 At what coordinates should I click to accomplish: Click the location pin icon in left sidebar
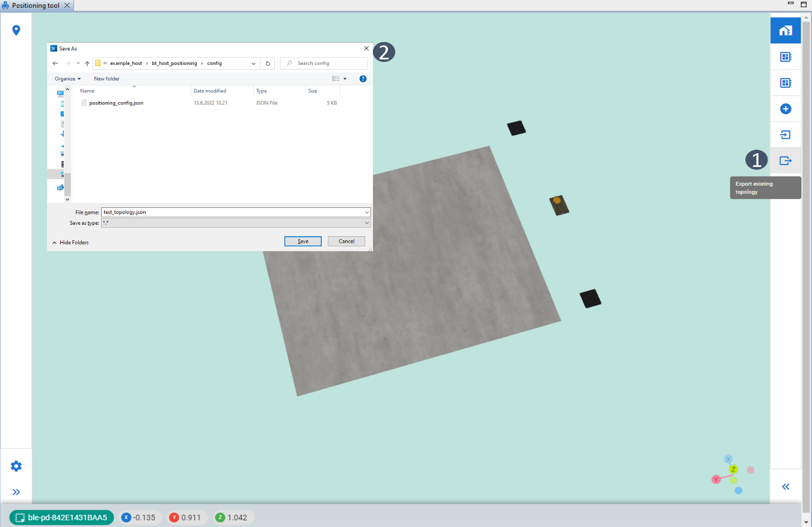point(16,30)
